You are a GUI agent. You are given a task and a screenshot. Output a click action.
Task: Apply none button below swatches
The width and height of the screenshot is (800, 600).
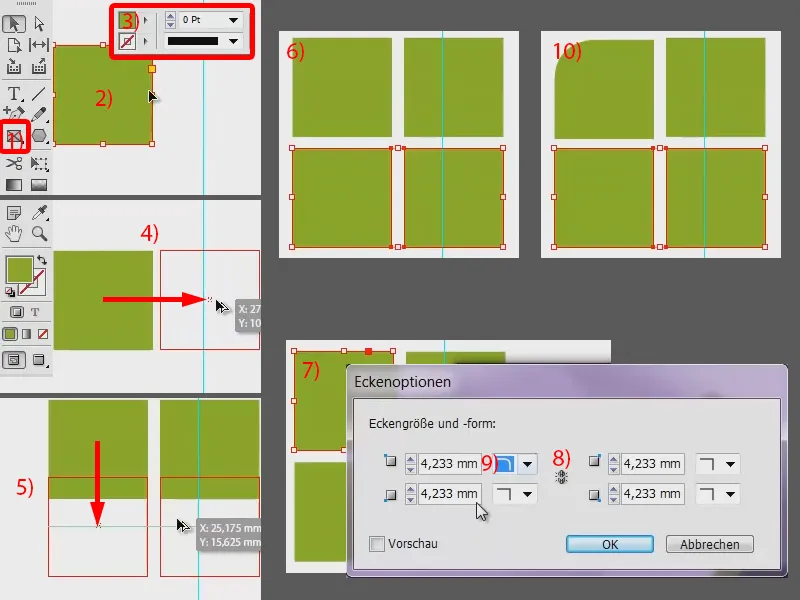(x=43, y=334)
